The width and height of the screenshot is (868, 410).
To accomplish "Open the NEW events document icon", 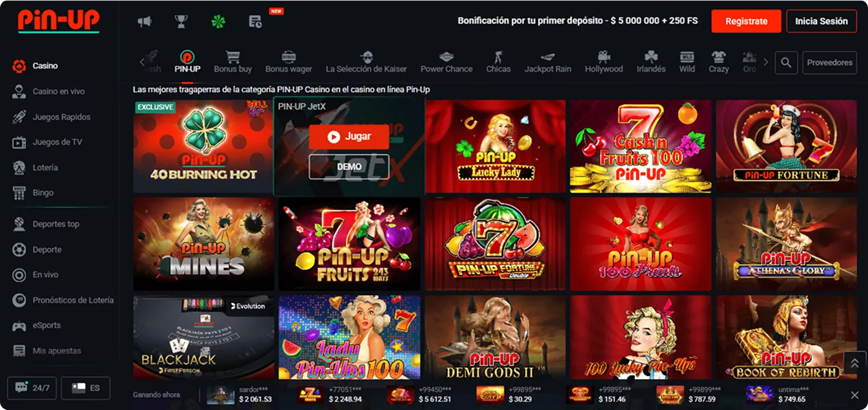I will pos(255,21).
